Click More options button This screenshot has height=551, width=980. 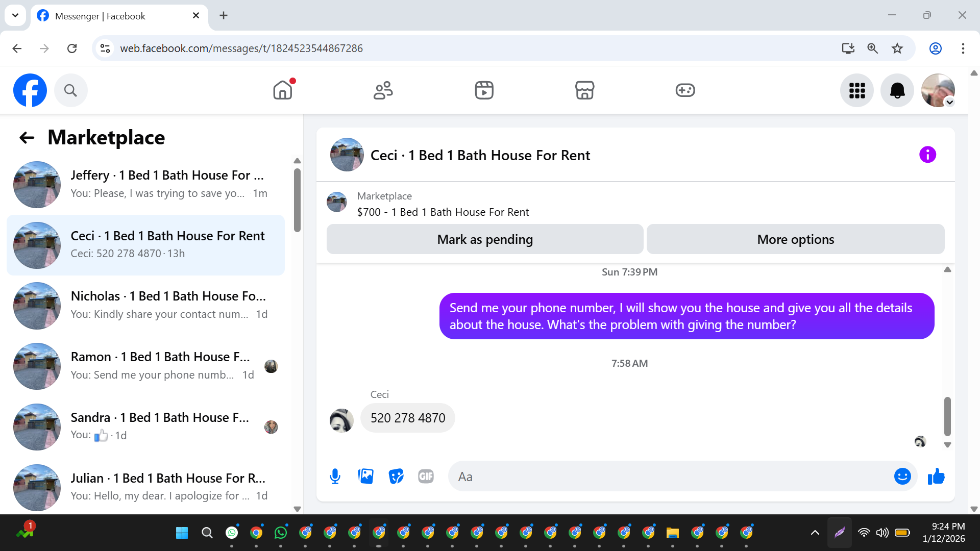[x=795, y=239]
